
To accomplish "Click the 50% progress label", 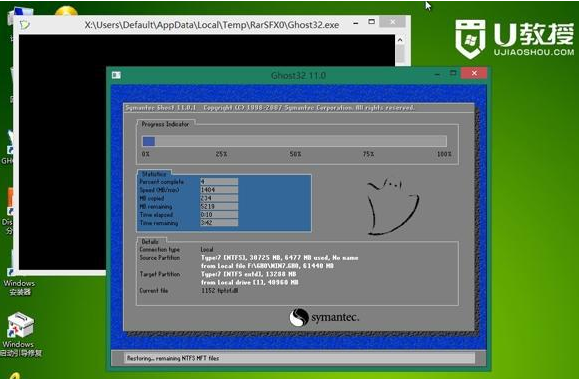I will point(295,154).
